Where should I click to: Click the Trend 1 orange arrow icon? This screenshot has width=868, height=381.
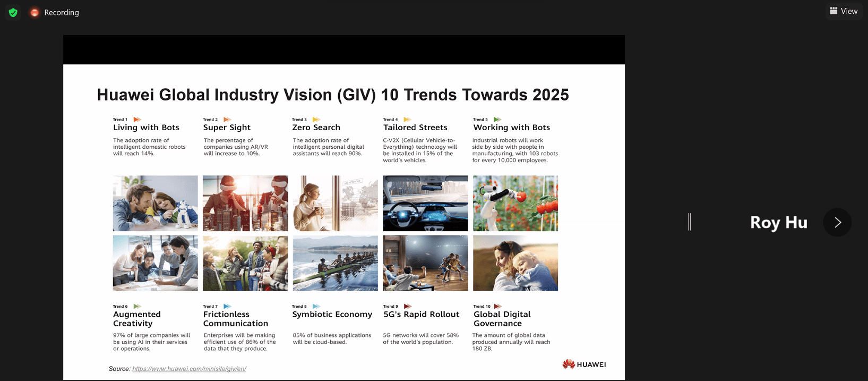(137, 120)
